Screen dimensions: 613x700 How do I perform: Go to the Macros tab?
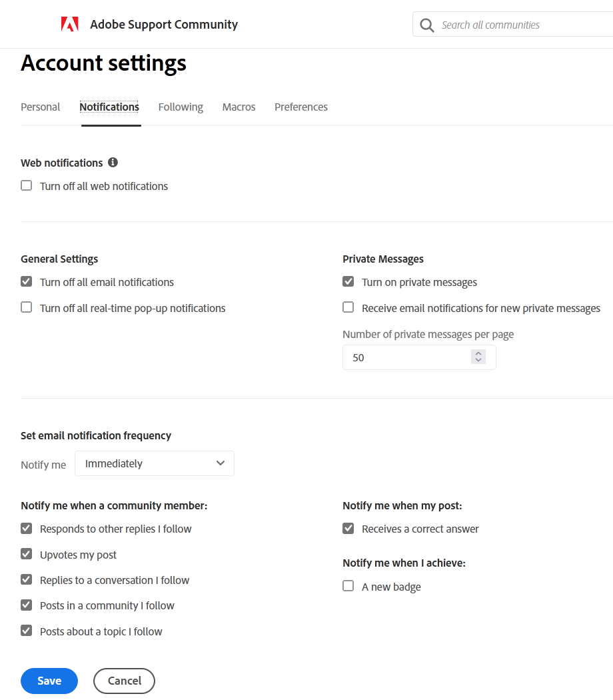239,107
